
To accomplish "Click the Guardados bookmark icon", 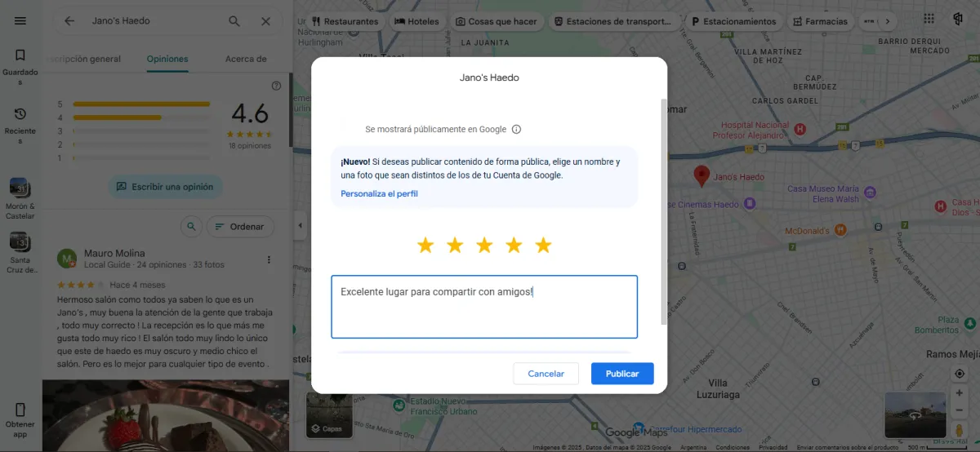I will [20, 55].
